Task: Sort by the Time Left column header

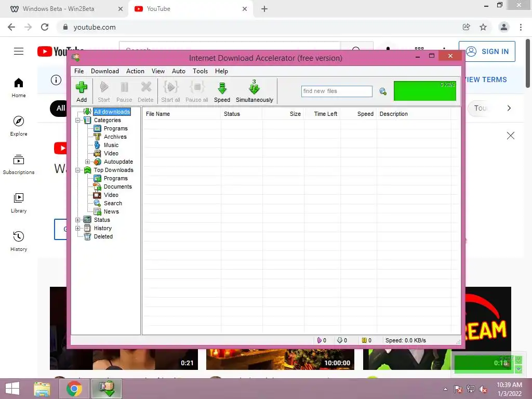Action: pyautogui.click(x=322, y=114)
